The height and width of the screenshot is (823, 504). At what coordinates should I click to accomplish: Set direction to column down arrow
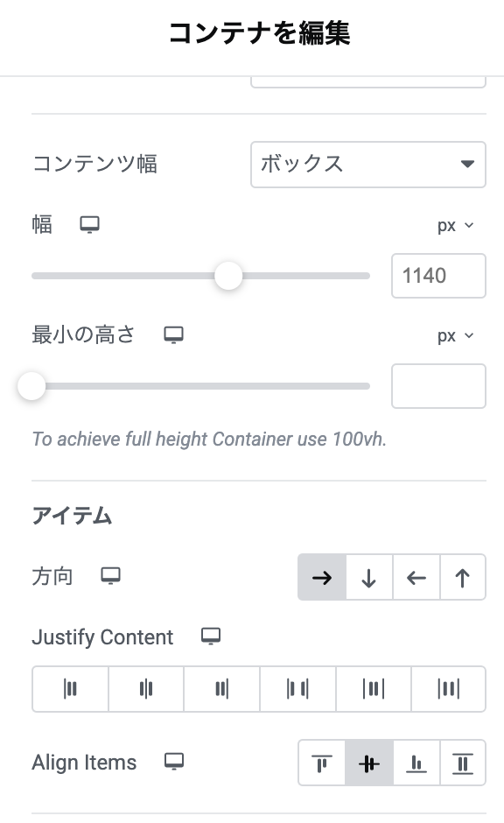tap(369, 577)
